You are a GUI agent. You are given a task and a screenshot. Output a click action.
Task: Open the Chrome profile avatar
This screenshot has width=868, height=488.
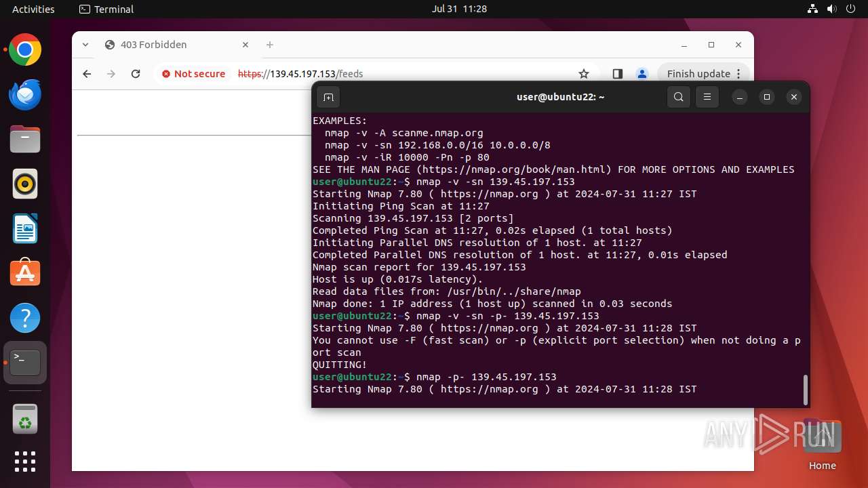point(642,74)
